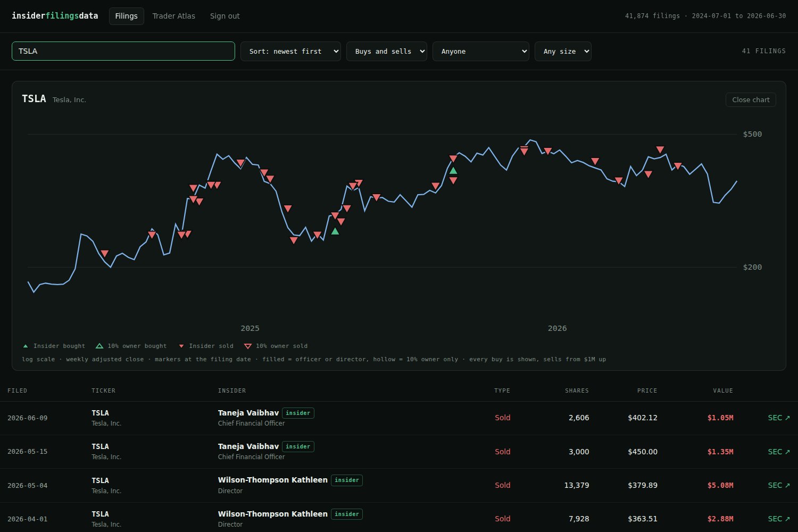
Task: Click the SHARES column header
Action: [x=577, y=390]
